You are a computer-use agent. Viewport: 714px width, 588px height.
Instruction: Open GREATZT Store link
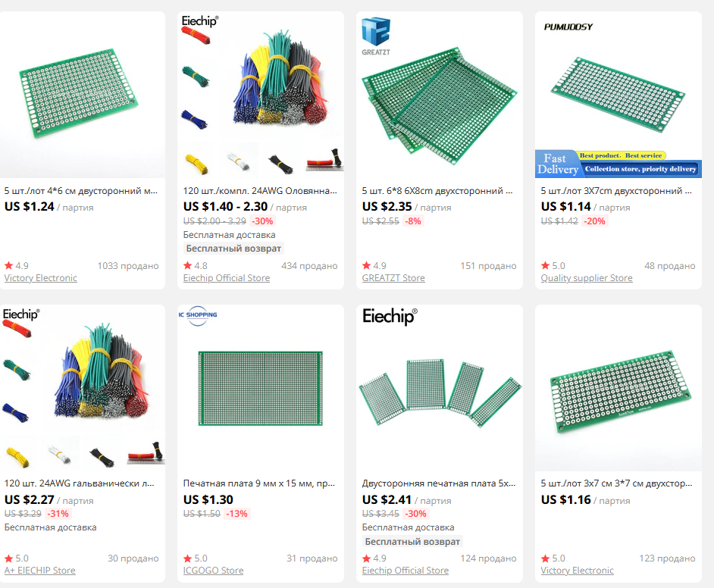pyautogui.click(x=393, y=277)
